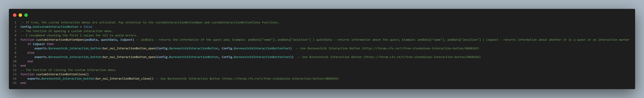The width and height of the screenshot is (644, 98).
Task: Click the "end" keyword on line 11
Action: click(x=23, y=66)
